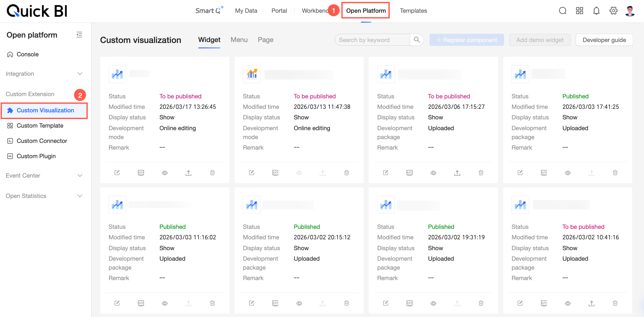The width and height of the screenshot is (644, 317).
Task: Select Custom Visualization in the sidebar
Action: (44, 110)
